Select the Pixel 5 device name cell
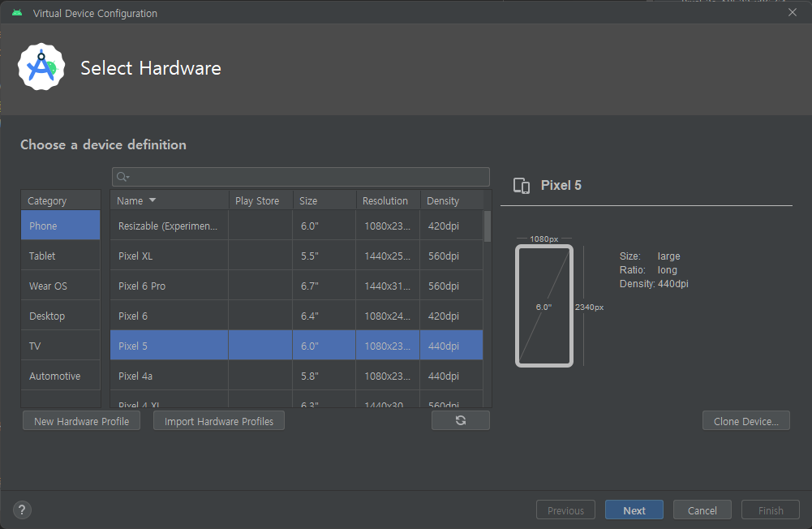 point(170,346)
